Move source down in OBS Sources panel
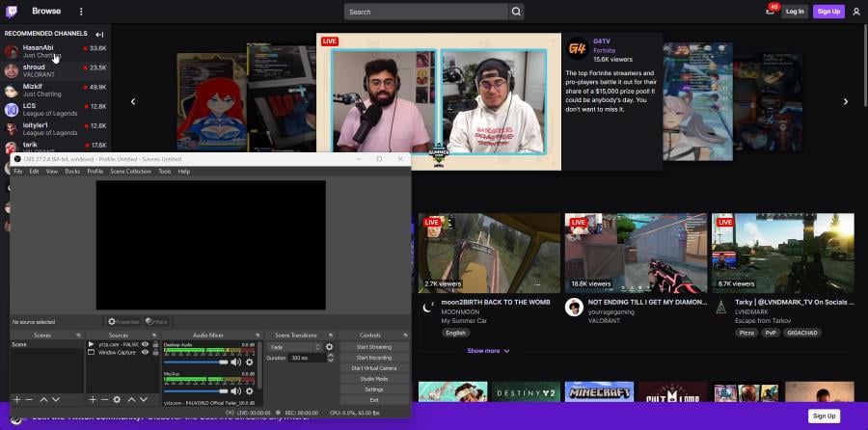Viewport: 868px width, 430px height. 144,399
